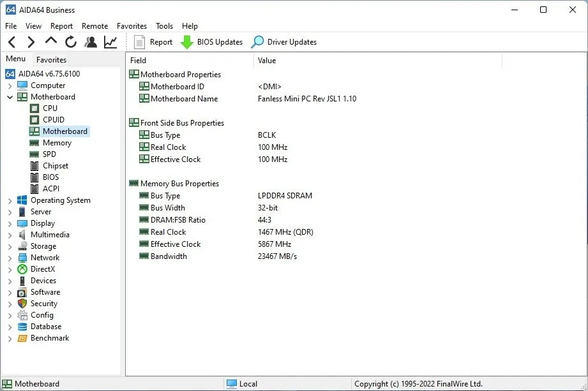
Task: Click the Forward navigation arrow
Action: [x=31, y=42]
